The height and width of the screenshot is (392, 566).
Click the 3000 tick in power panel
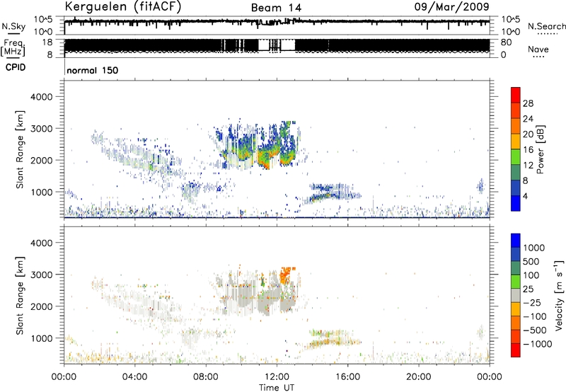41,129
